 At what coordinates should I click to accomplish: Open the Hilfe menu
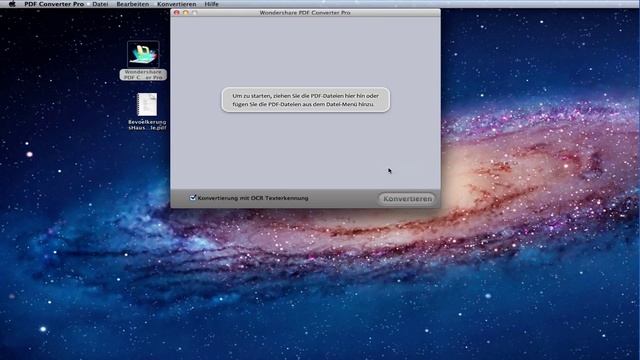(211, 4)
